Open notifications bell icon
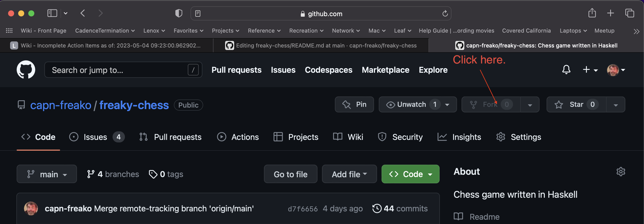This screenshot has width=644, height=224. click(x=566, y=69)
